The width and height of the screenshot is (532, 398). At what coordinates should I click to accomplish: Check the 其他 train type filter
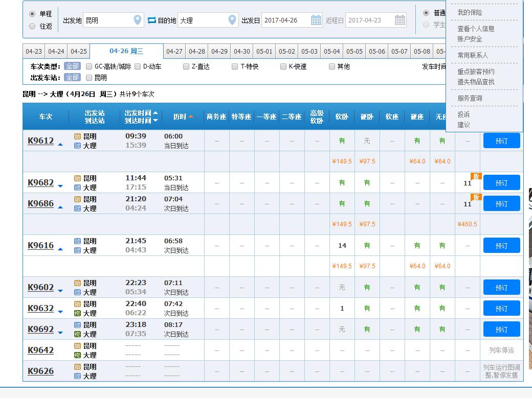332,66
